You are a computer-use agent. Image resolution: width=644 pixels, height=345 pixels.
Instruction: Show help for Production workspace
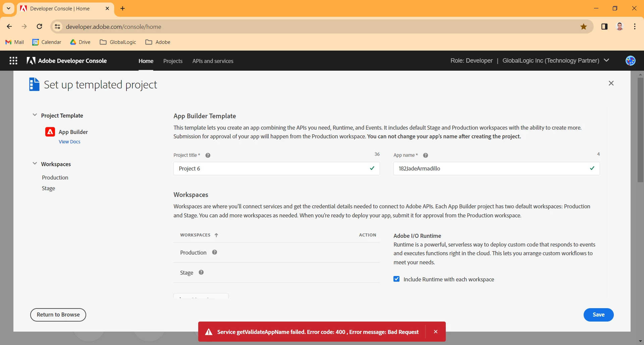pyautogui.click(x=215, y=252)
